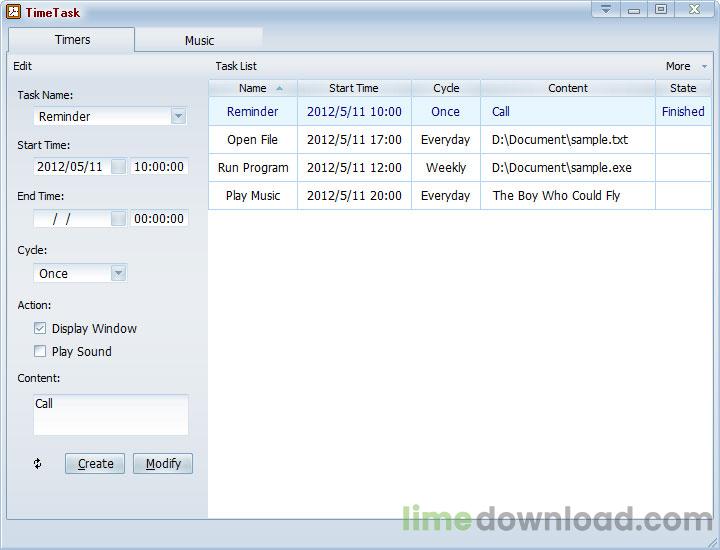
Task: Switch to the Music tab
Action: (199, 40)
